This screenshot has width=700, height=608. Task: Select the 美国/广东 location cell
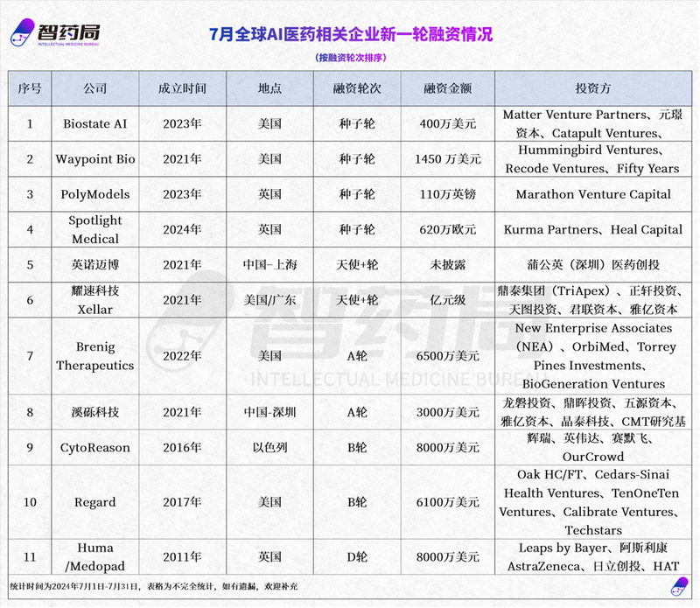click(270, 300)
